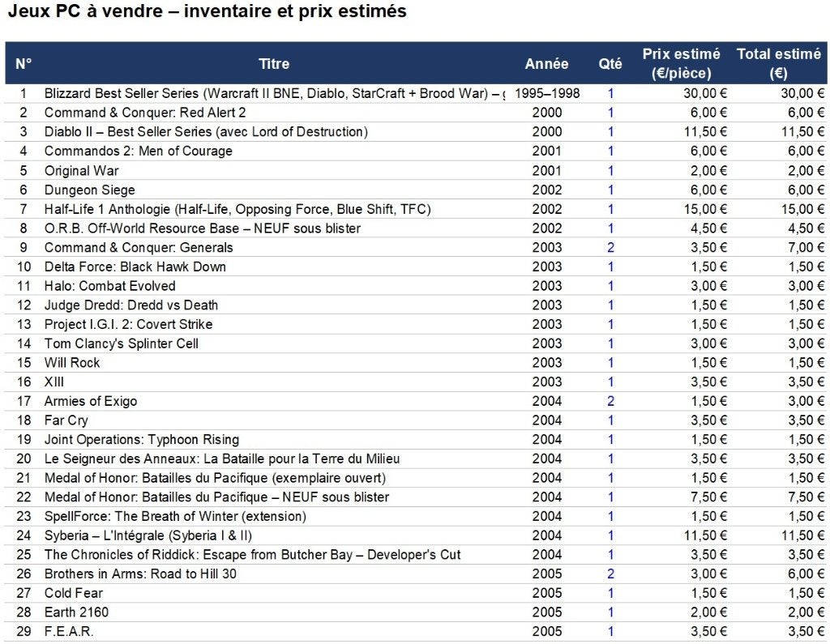
Task: Click "The Chronicles of Riddick" row title
Action: 253,555
